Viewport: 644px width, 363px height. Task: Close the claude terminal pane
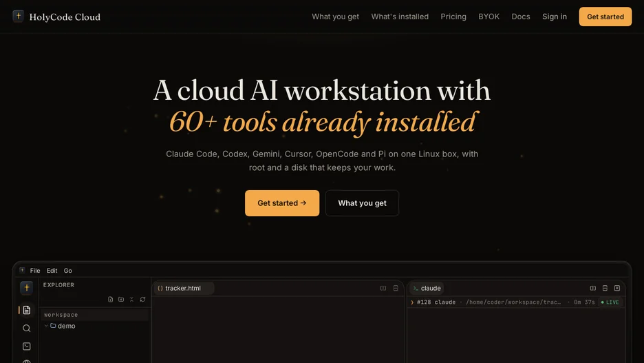pyautogui.click(x=617, y=288)
